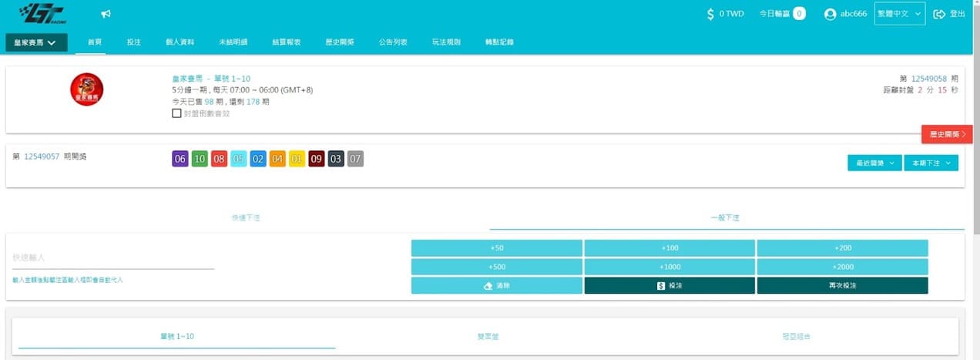
Task: Click the abc666 user avatar icon
Action: pyautogui.click(x=830, y=14)
